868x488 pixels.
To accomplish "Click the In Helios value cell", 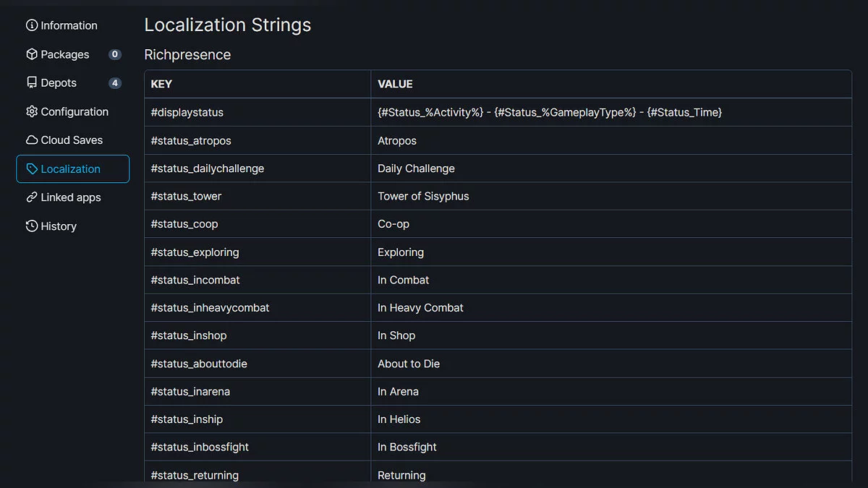I will coord(399,419).
